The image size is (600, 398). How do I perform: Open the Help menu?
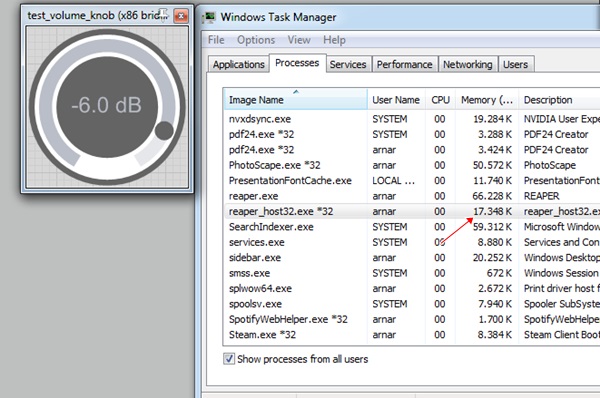coord(334,40)
